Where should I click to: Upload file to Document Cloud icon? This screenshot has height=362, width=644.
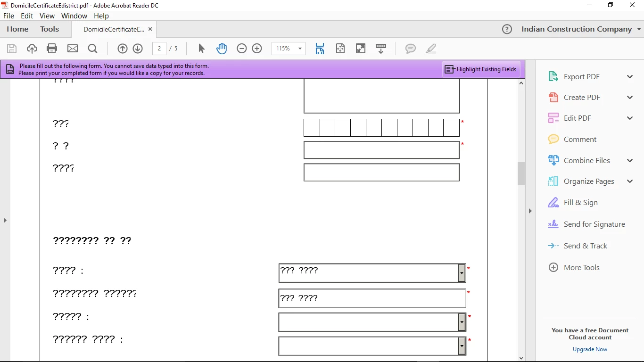[32, 49]
